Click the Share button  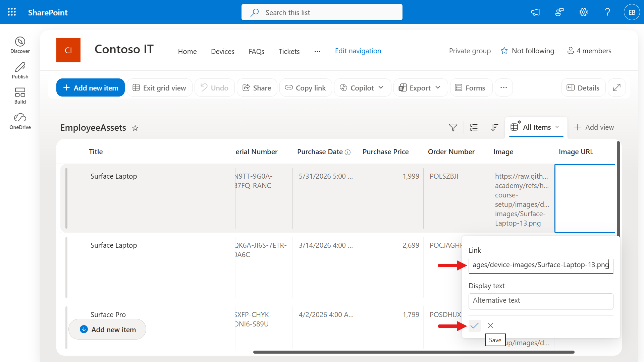point(257,87)
